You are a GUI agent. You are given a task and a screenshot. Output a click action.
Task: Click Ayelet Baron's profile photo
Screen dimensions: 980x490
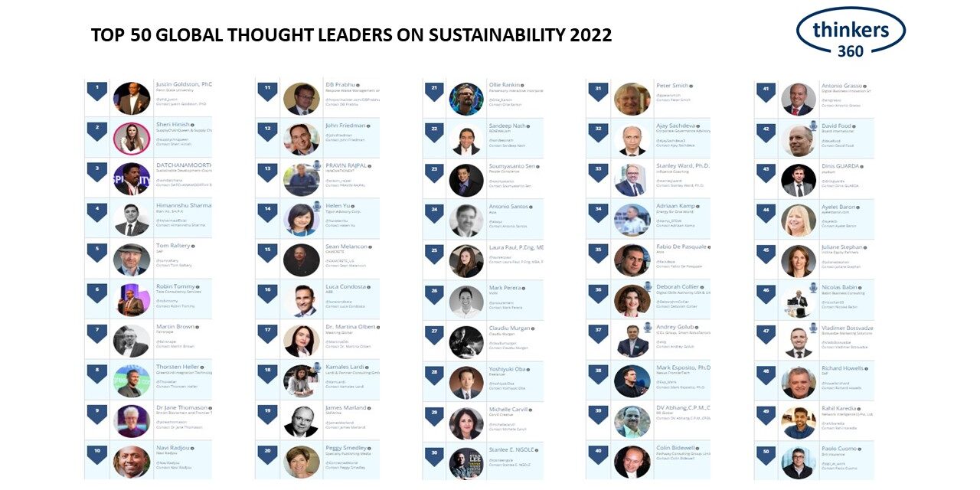coord(799,220)
